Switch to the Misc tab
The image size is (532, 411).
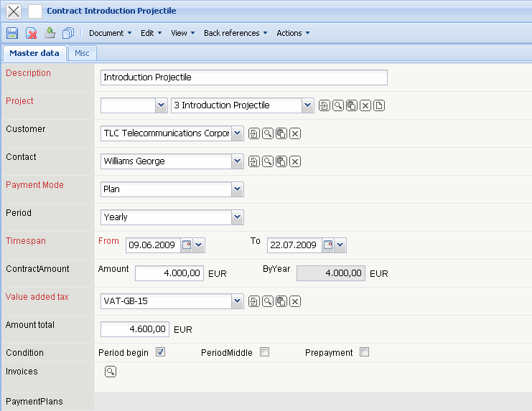[x=83, y=53]
